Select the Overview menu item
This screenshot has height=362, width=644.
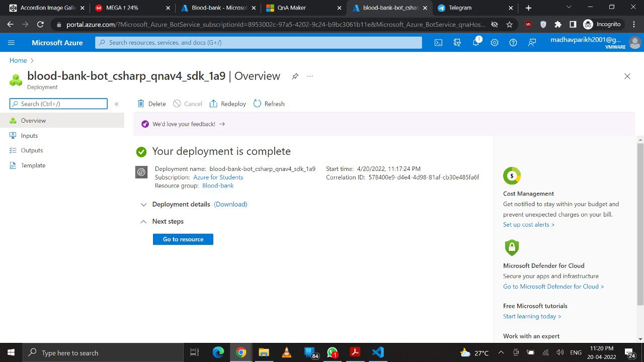[62, 121]
